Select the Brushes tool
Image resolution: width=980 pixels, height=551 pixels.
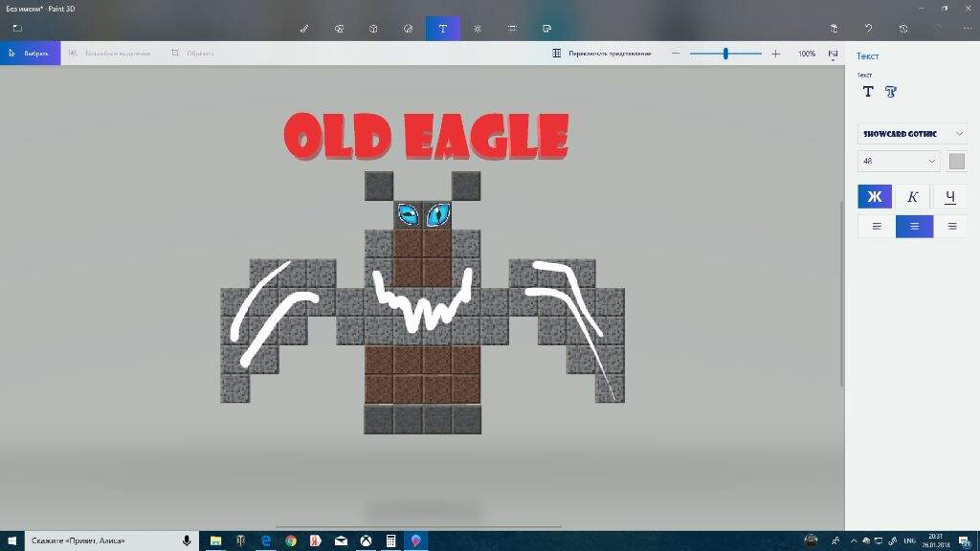coord(304,28)
